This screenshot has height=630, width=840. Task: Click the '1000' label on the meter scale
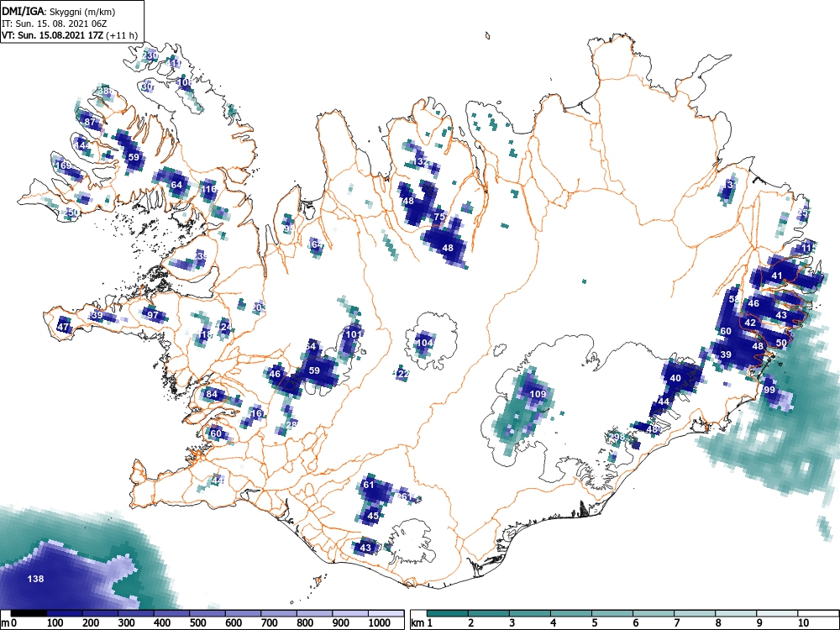[x=381, y=622]
